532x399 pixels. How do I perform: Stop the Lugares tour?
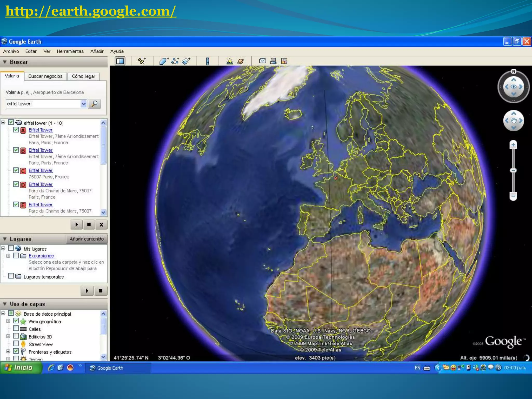click(x=101, y=291)
